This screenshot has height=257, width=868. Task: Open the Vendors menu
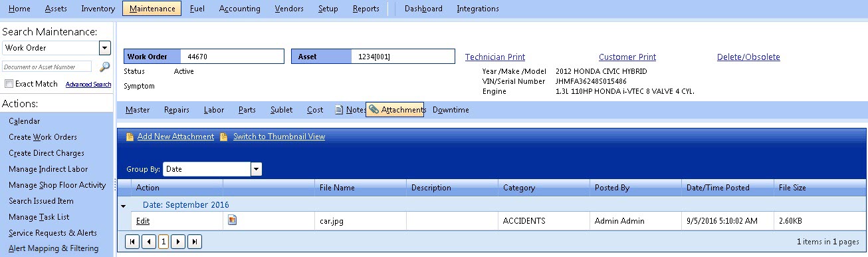(288, 9)
